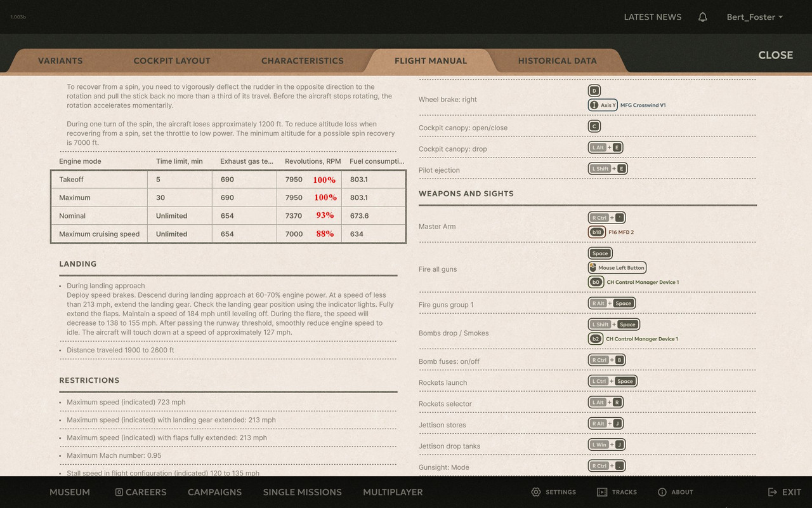Click C key for Cockpit canopy open/close
This screenshot has height=508, width=812.
click(x=594, y=126)
